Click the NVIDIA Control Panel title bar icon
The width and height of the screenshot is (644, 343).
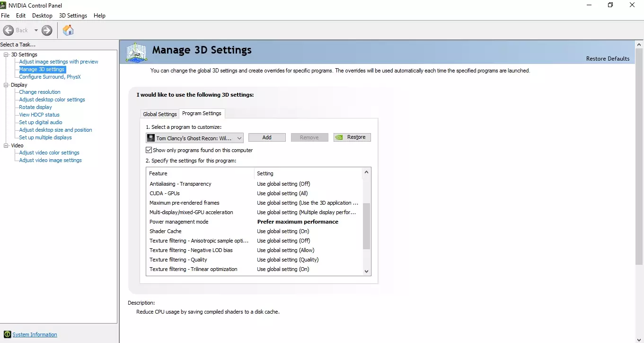point(4,5)
